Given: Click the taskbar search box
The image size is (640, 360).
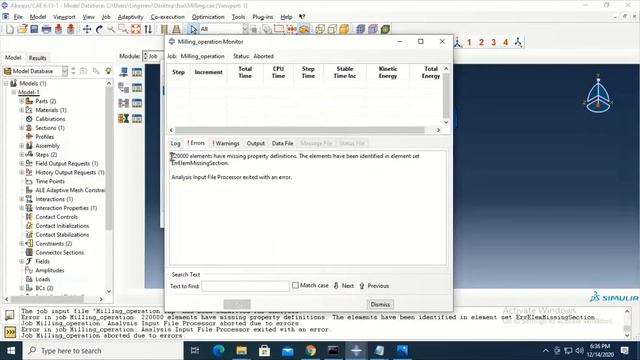Looking at the screenshot, I should pyautogui.click(x=102, y=351).
